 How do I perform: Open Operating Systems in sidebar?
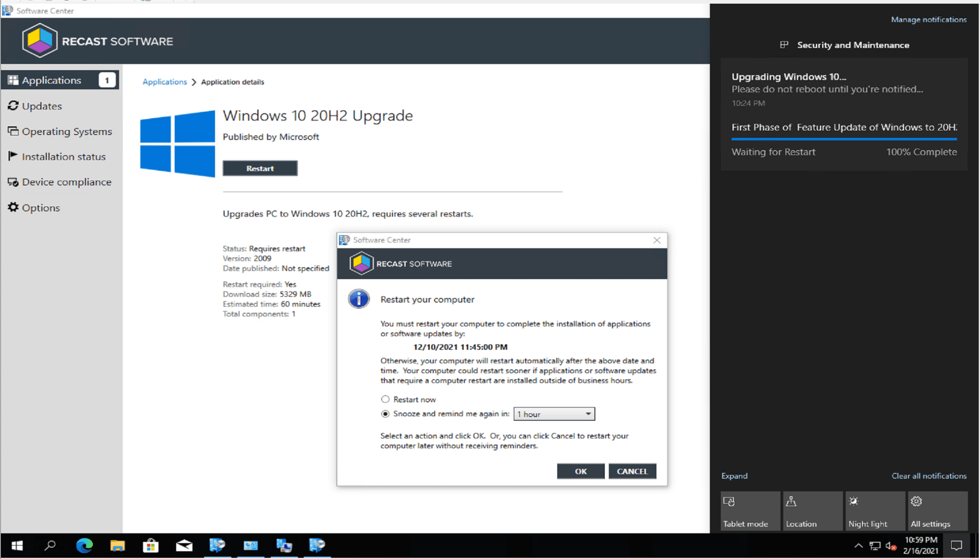[x=66, y=131]
